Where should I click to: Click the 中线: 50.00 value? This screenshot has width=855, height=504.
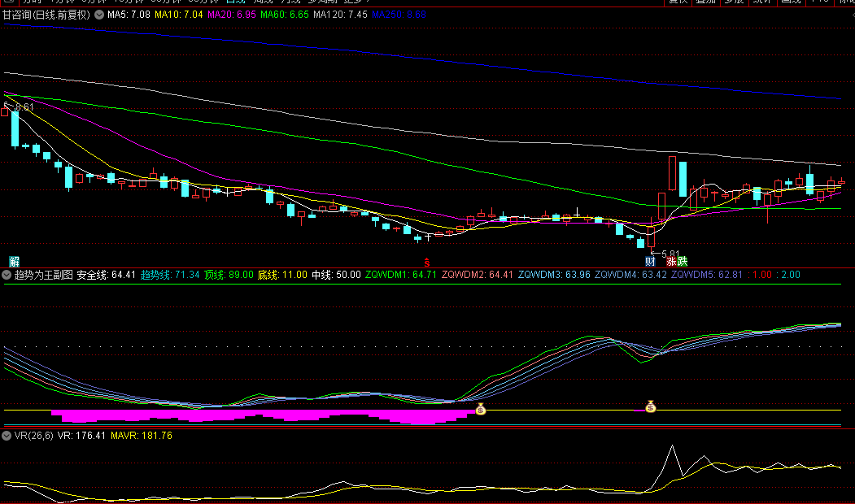(x=337, y=275)
